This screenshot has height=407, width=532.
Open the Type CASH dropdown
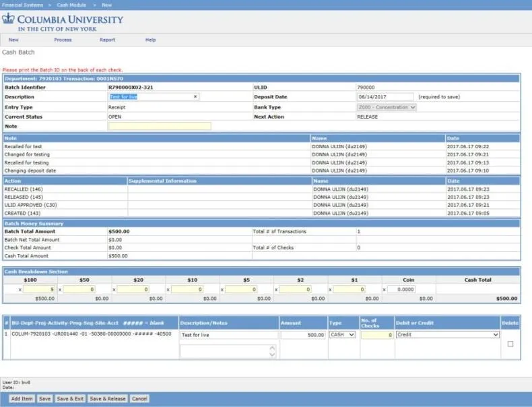coord(342,335)
